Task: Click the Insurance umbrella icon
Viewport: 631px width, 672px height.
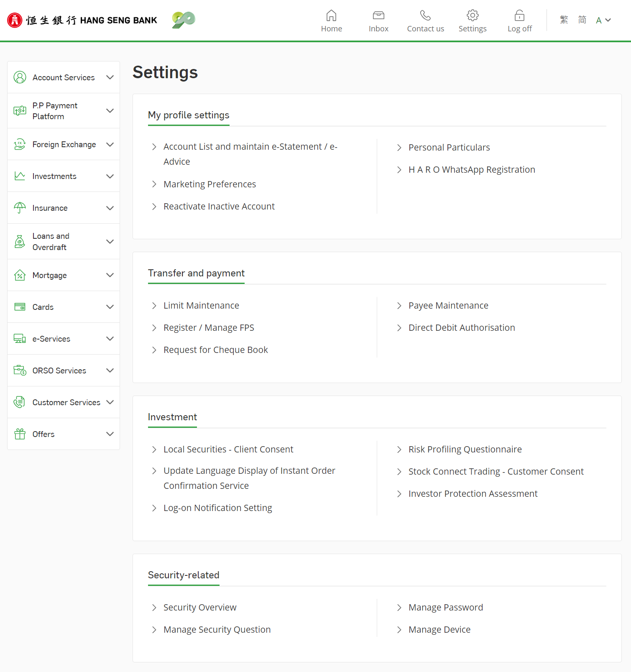Action: [x=20, y=208]
